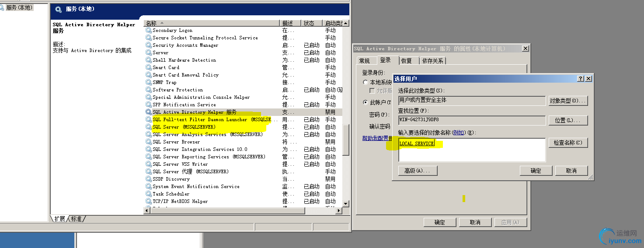Sort the services list by the 描述 column header
Image resolution: width=644 pixels, height=248 pixels.
pyautogui.click(x=290, y=23)
